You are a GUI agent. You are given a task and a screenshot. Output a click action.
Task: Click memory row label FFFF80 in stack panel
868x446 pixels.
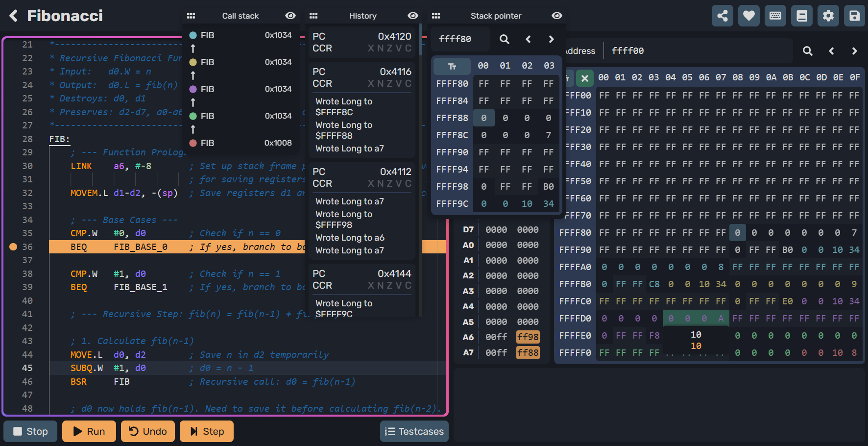pos(452,84)
